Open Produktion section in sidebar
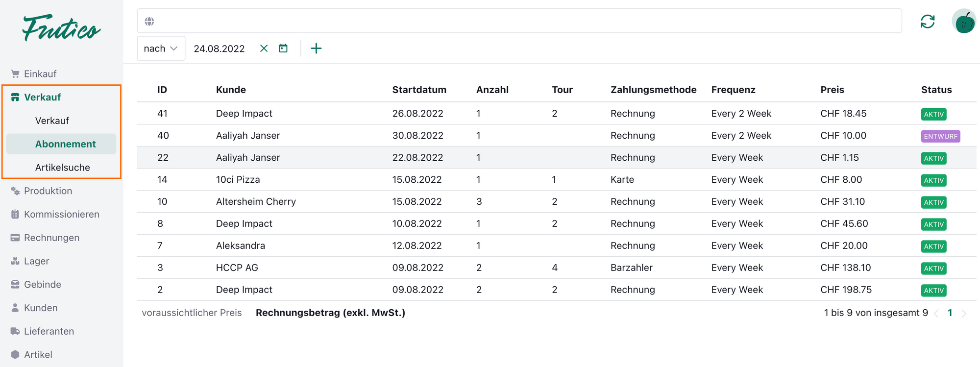This screenshot has height=367, width=980. [x=48, y=191]
